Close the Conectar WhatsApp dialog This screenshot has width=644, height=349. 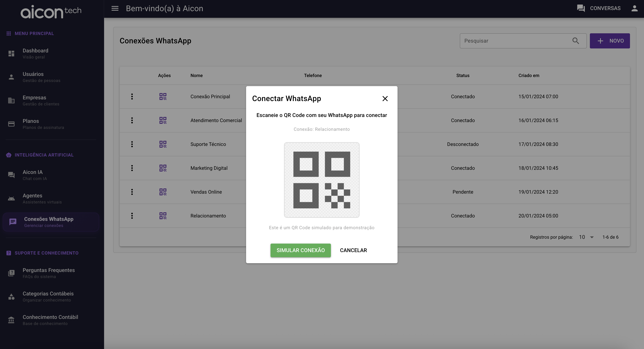point(385,98)
